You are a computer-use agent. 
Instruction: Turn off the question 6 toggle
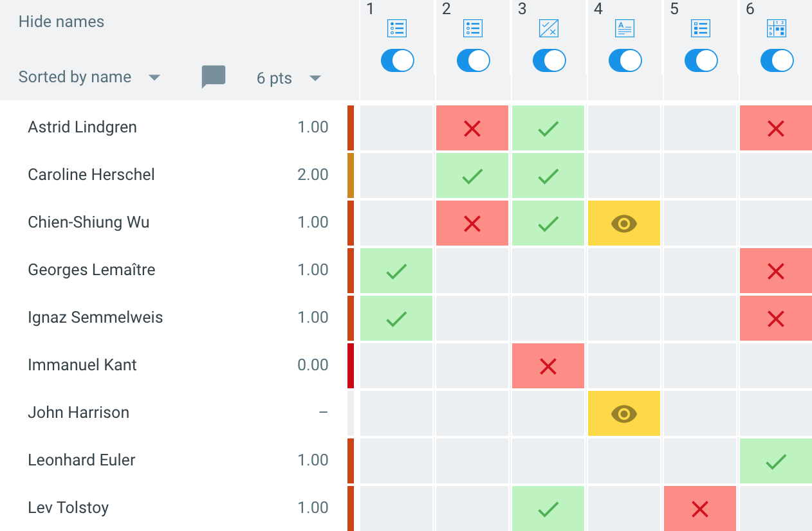(x=777, y=60)
